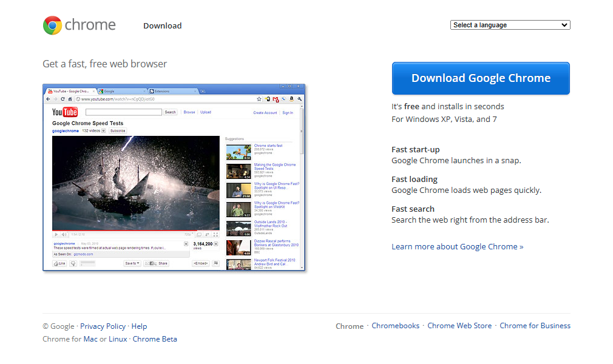Open the Privacy Policy link
This screenshot has height=364, width=613.
103,326
